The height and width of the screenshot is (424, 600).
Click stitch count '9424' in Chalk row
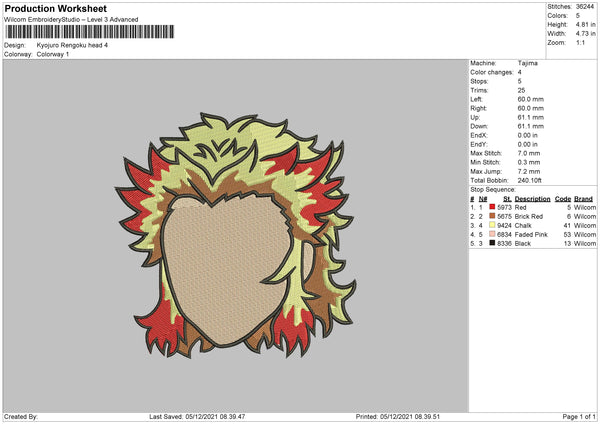(x=504, y=225)
